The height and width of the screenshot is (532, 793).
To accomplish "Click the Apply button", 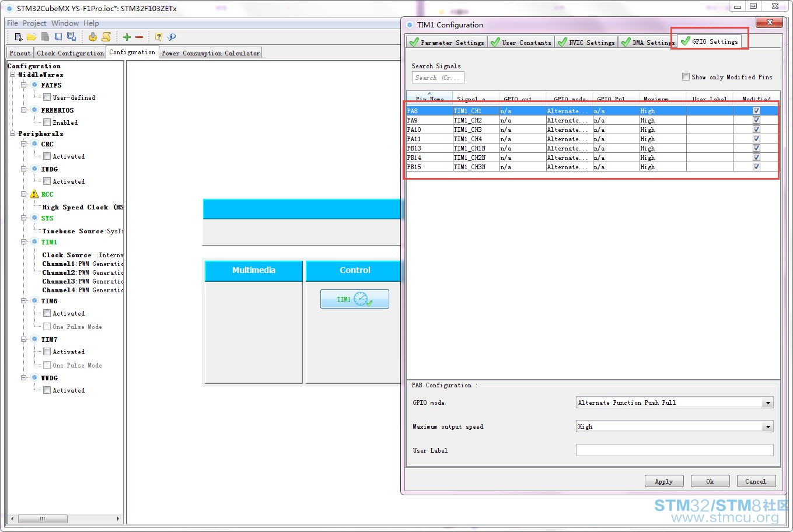I will (664, 481).
